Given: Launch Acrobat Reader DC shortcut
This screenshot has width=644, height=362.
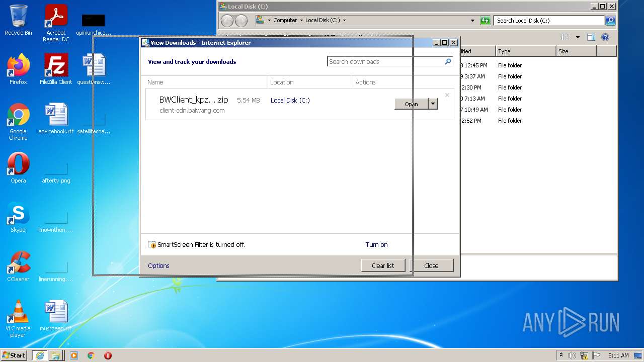Looking at the screenshot, I should 56,23.
